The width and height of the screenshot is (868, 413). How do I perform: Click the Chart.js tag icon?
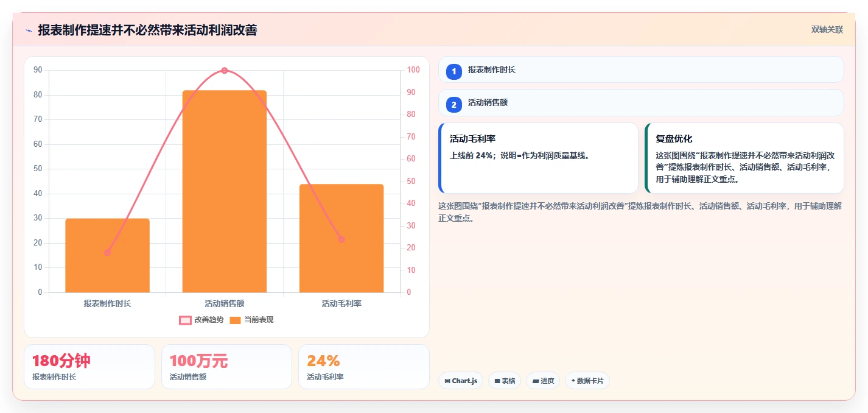tap(447, 381)
